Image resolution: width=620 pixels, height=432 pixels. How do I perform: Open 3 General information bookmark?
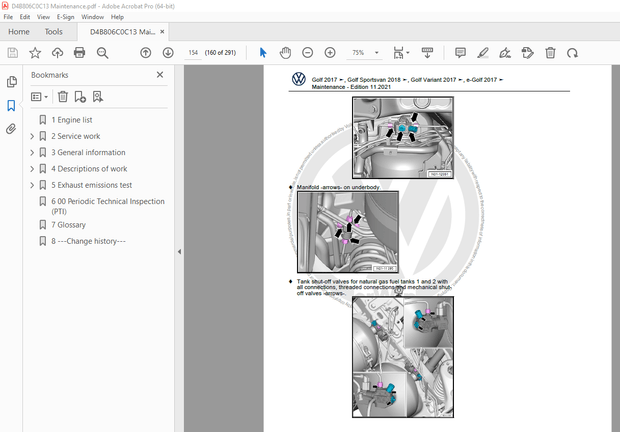click(88, 152)
